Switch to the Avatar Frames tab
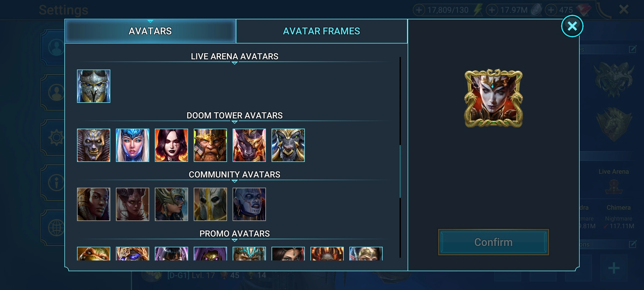This screenshot has height=290, width=644. (321, 31)
